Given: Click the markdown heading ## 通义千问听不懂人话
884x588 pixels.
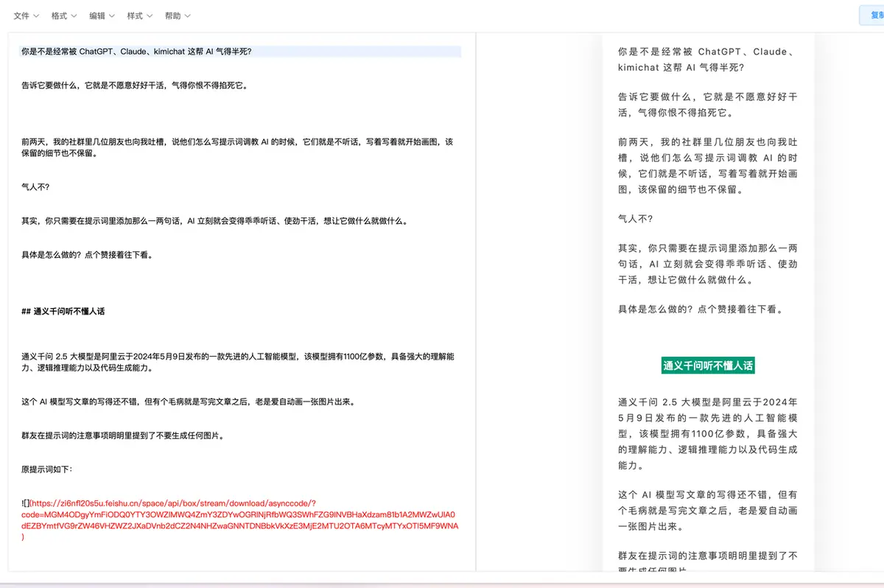Looking at the screenshot, I should [63, 312].
